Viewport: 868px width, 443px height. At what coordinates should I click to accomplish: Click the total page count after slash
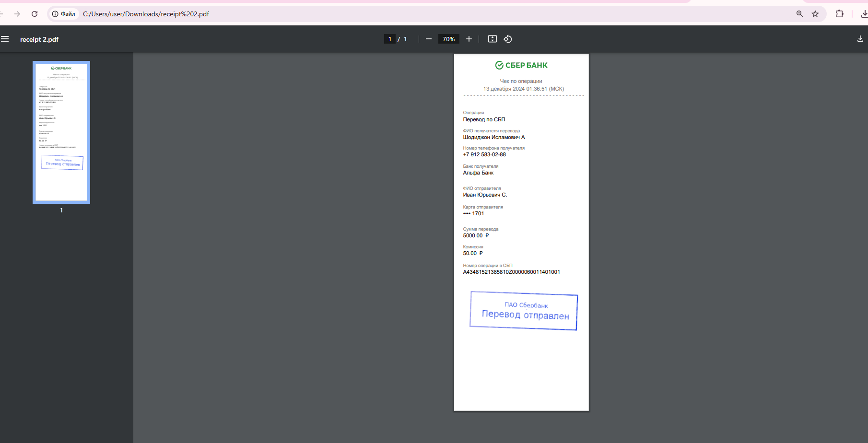[405, 39]
